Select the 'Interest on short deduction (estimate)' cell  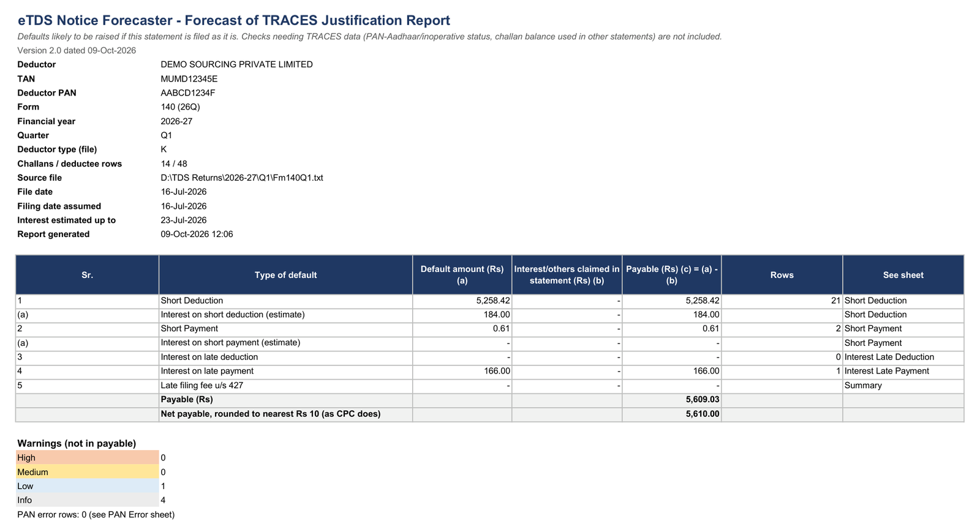coord(285,315)
